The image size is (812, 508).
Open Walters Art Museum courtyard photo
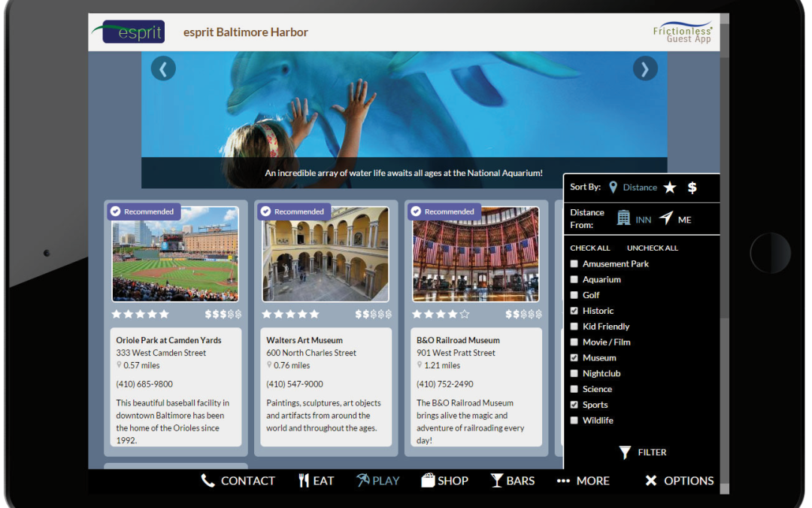[326, 254]
